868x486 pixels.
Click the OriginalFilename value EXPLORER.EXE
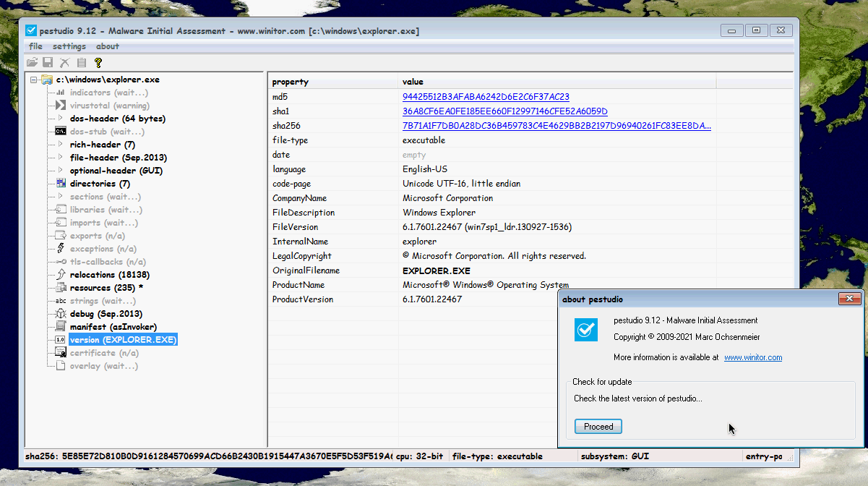click(437, 270)
